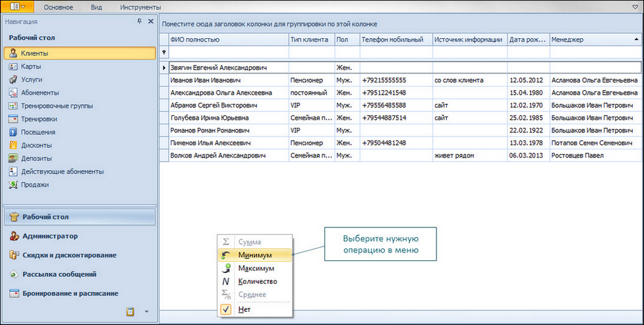Click the Рабочий стол group icon

pyautogui.click(x=15, y=217)
